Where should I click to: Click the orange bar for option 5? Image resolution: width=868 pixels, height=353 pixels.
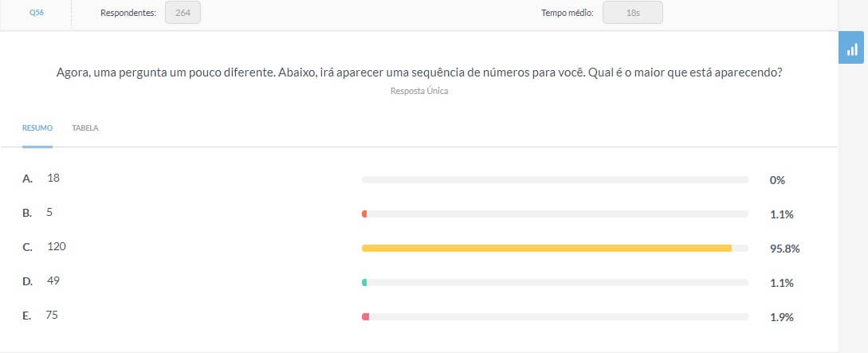click(364, 214)
